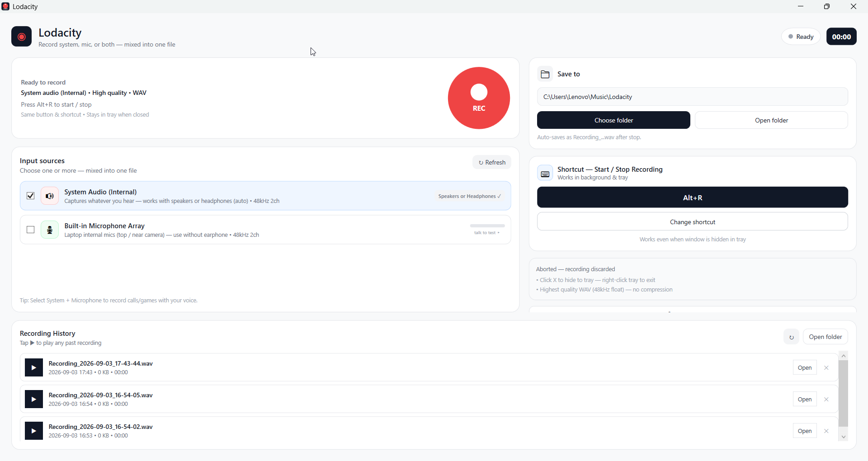The height and width of the screenshot is (461, 868).
Task: Click "Works even when window is hidden" note
Action: click(x=693, y=239)
